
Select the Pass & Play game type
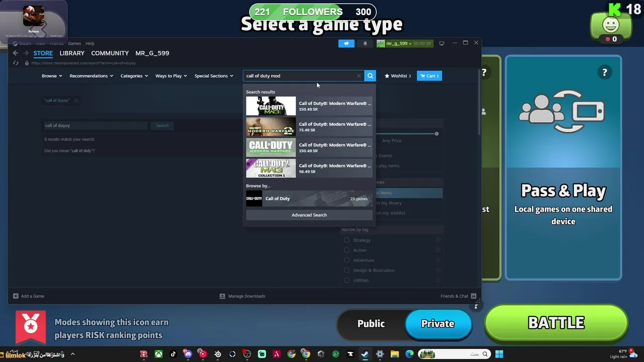click(x=563, y=168)
